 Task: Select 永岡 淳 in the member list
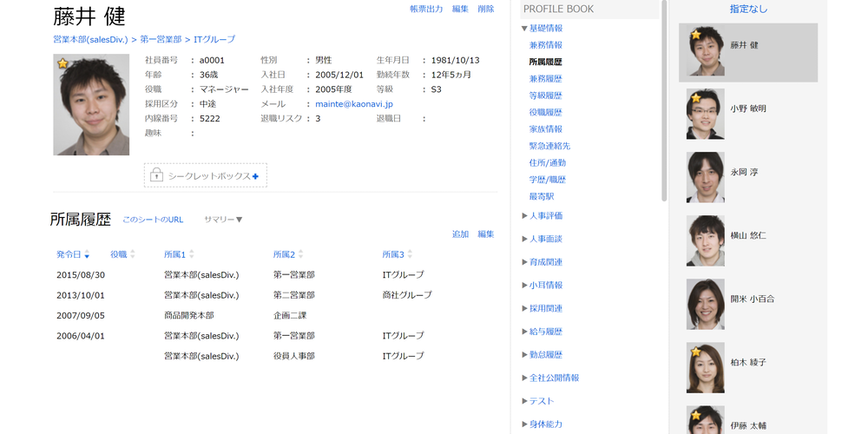(x=748, y=177)
